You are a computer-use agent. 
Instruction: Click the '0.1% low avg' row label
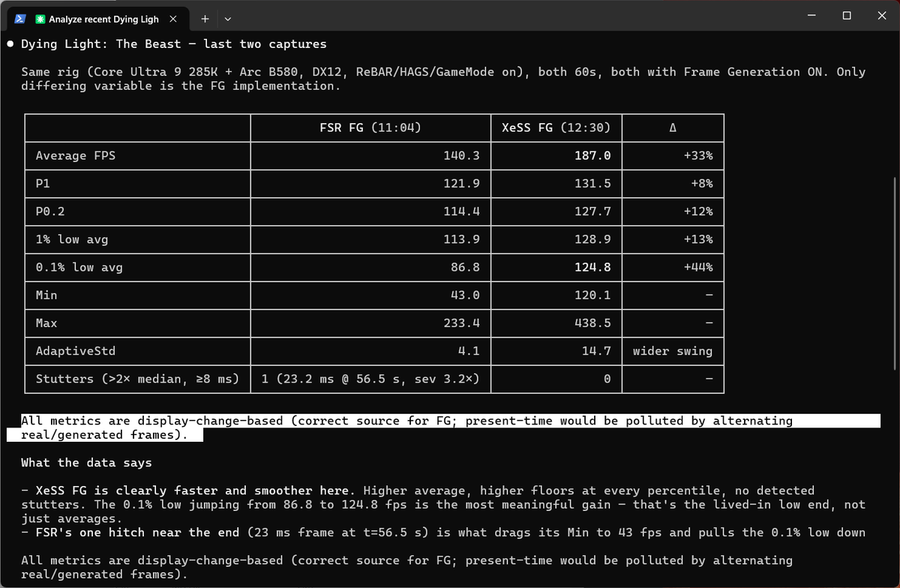(79, 267)
